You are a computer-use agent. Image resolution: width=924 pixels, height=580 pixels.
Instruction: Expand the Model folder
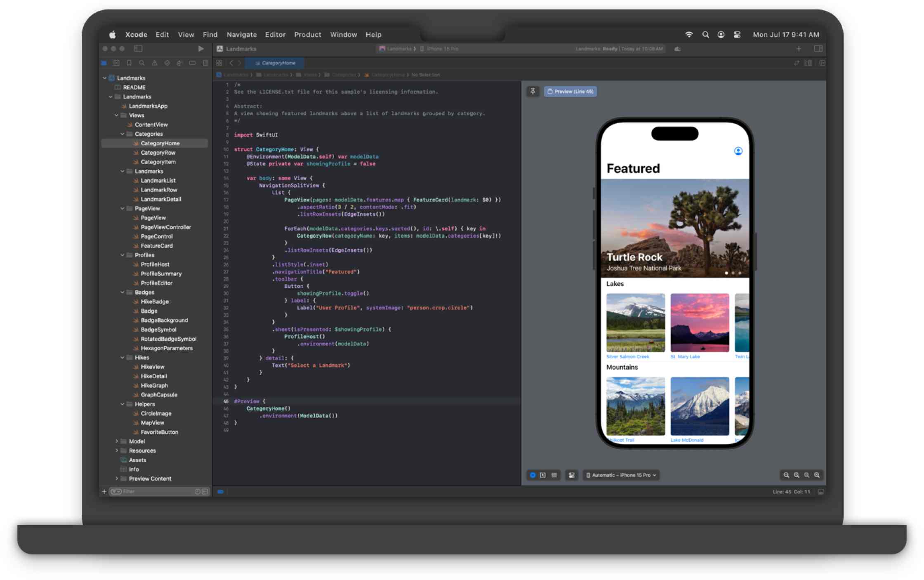point(117,441)
